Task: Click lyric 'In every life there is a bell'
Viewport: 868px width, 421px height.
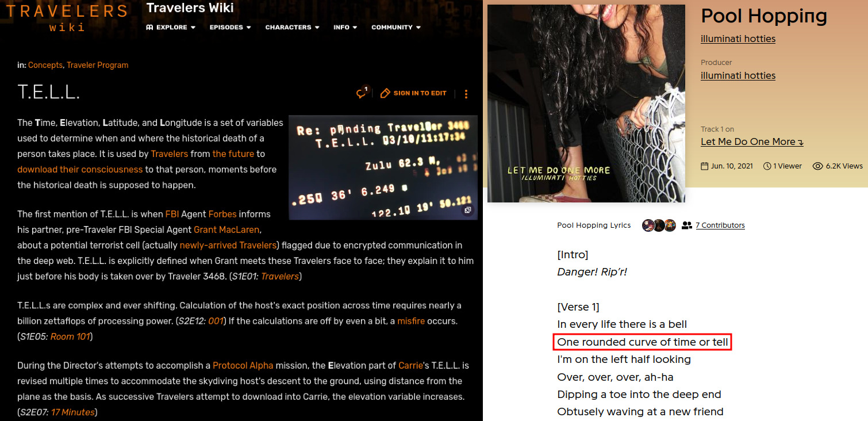Action: tap(622, 324)
